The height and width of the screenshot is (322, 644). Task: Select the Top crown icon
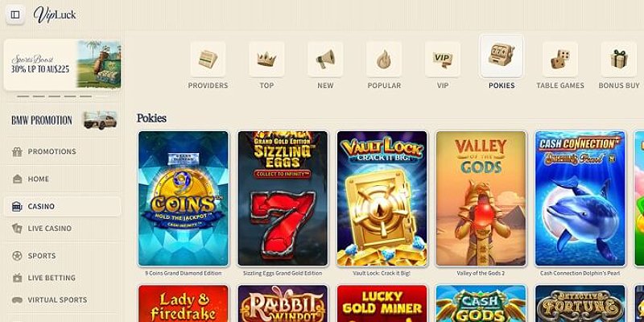tap(266, 59)
